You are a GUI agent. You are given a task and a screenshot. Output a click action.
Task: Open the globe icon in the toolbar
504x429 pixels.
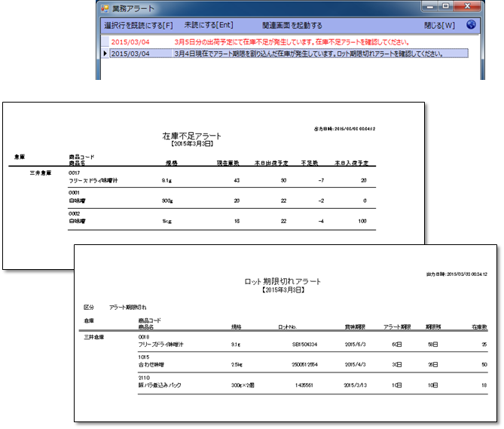click(x=471, y=25)
